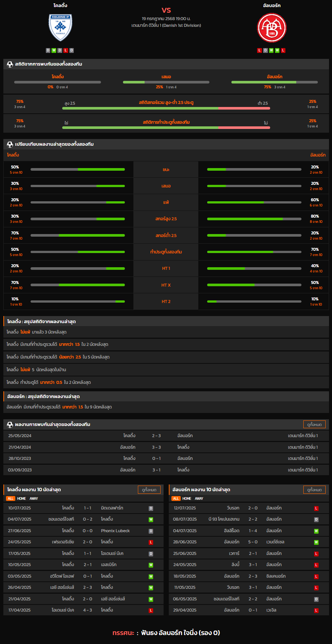
Task: Click the 28/10/2023 0-1 head-to-head row
Action: [166, 458]
